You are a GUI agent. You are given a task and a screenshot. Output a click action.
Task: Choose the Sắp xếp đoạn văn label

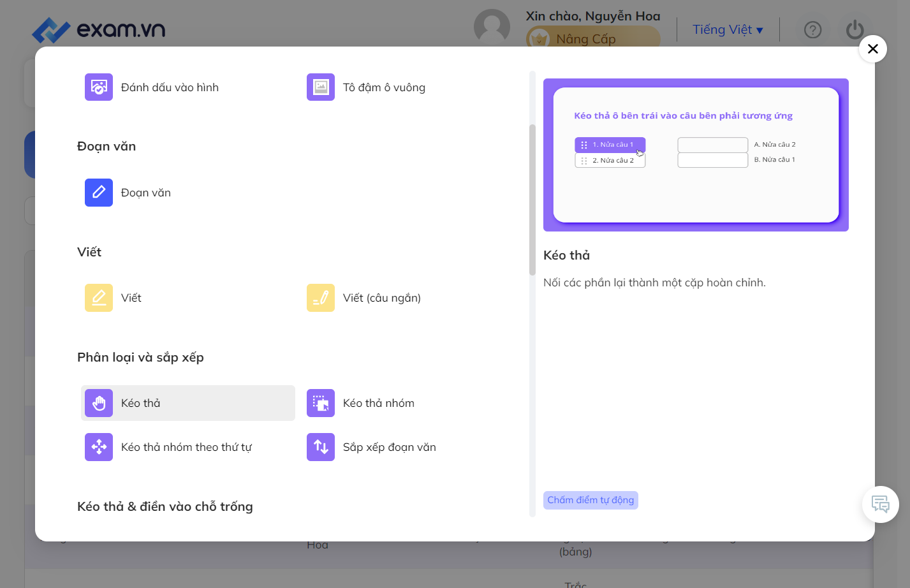390,447
